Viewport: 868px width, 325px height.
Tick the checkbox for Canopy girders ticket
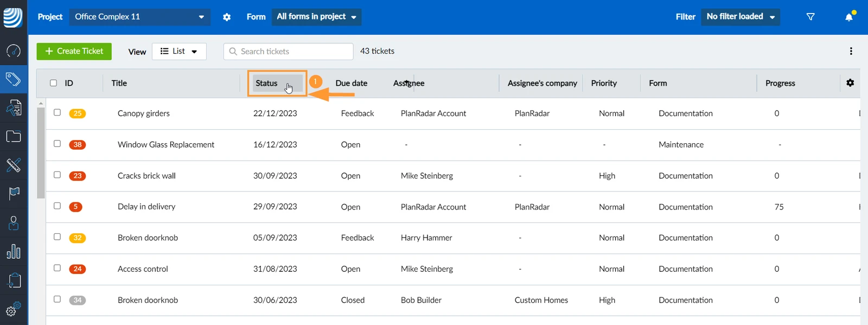coord(57,112)
